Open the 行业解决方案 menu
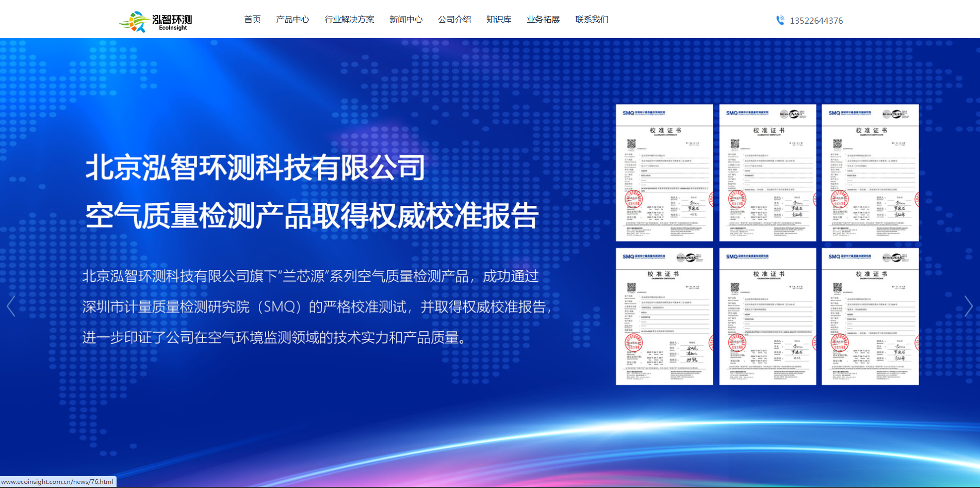 pyautogui.click(x=349, y=20)
